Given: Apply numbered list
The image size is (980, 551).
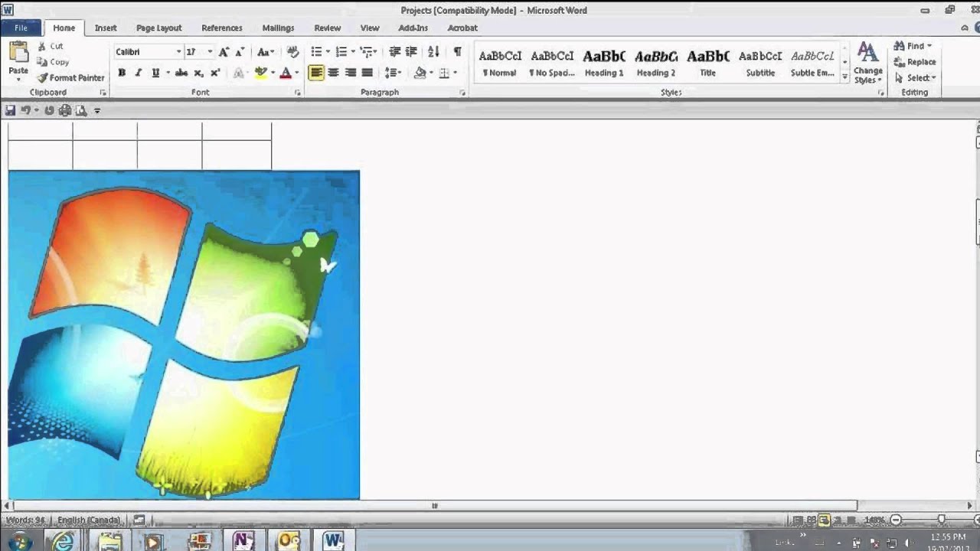Looking at the screenshot, I should pos(341,52).
